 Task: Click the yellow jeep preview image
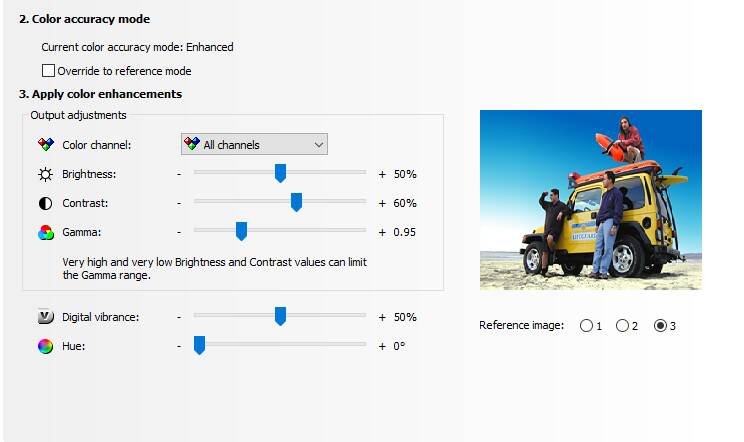tap(590, 200)
